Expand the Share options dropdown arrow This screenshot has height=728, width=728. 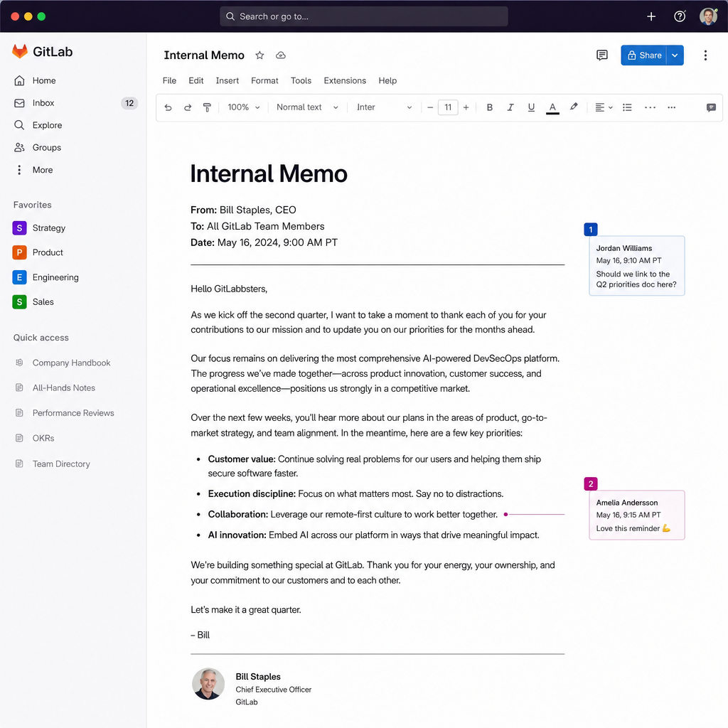(675, 55)
